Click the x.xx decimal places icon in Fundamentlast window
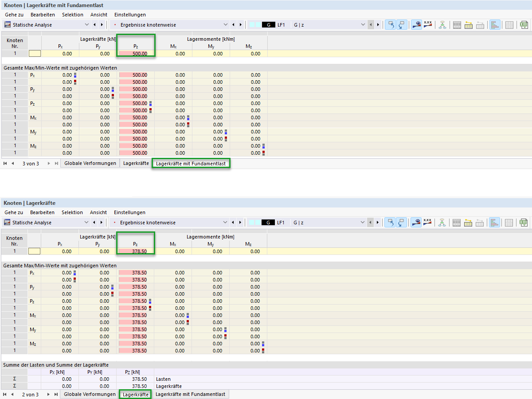This screenshot has width=532, height=399. point(428,25)
